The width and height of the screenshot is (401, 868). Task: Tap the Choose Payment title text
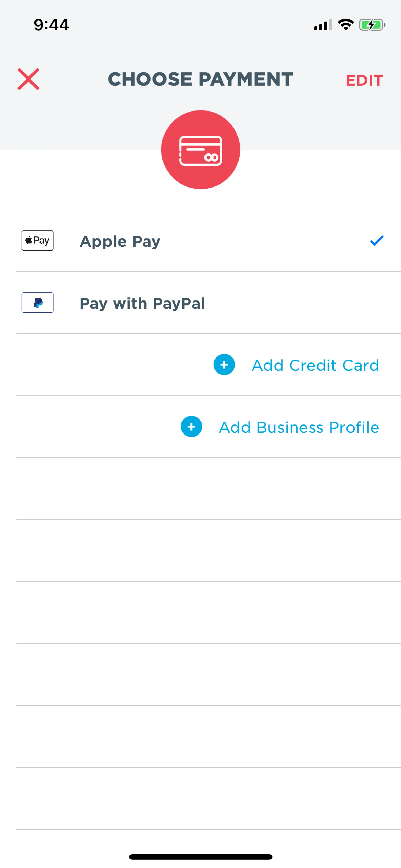pyautogui.click(x=200, y=79)
